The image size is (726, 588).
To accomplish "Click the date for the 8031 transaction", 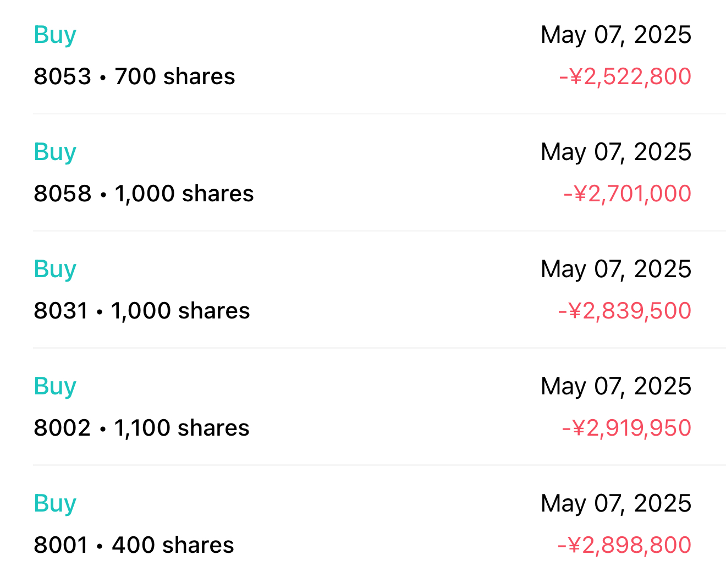I will 616,269.
